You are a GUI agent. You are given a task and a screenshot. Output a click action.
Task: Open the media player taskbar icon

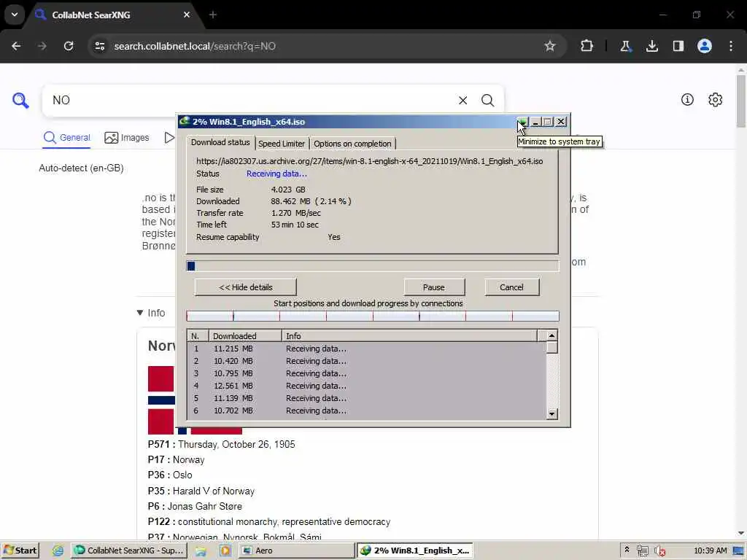coord(225,551)
